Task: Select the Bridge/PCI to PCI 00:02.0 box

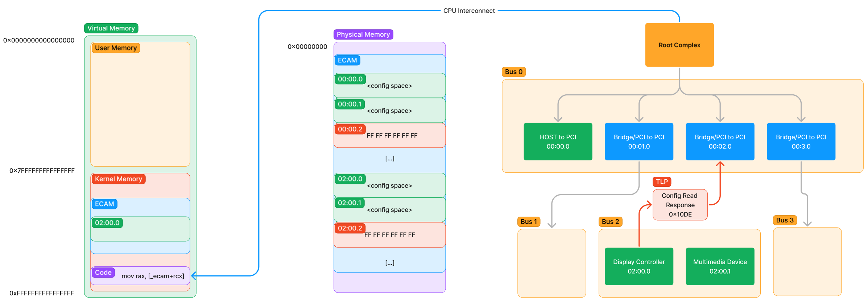Action: point(720,142)
